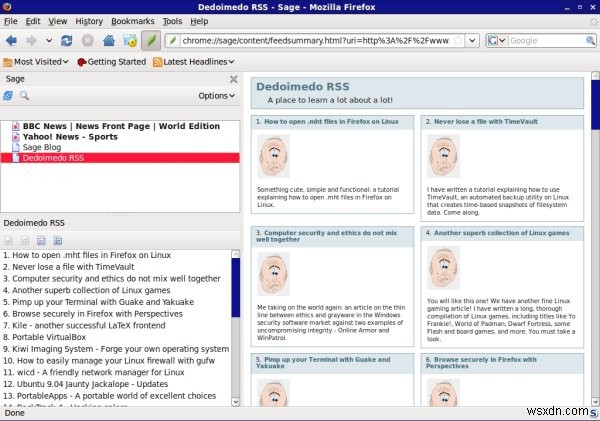
Task: Click the bookmarks folder star toolbar icon
Action: (x=130, y=40)
